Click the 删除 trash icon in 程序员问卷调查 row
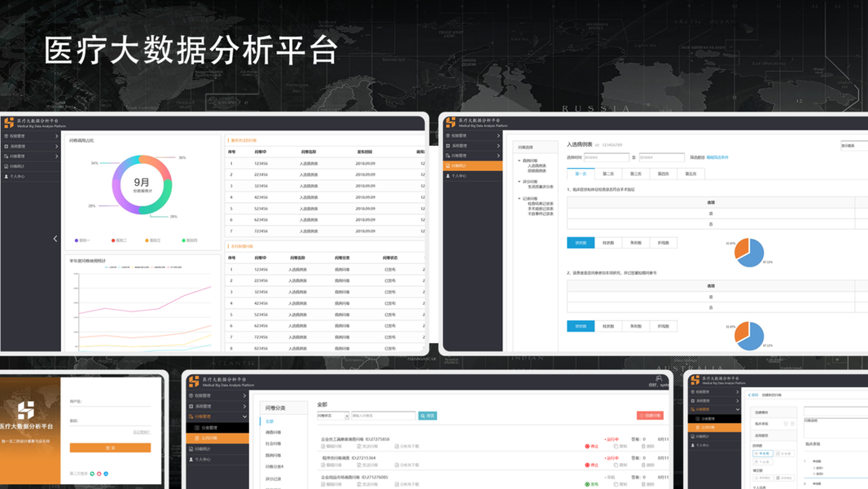Viewport: 868px width, 489px height. pos(644,465)
